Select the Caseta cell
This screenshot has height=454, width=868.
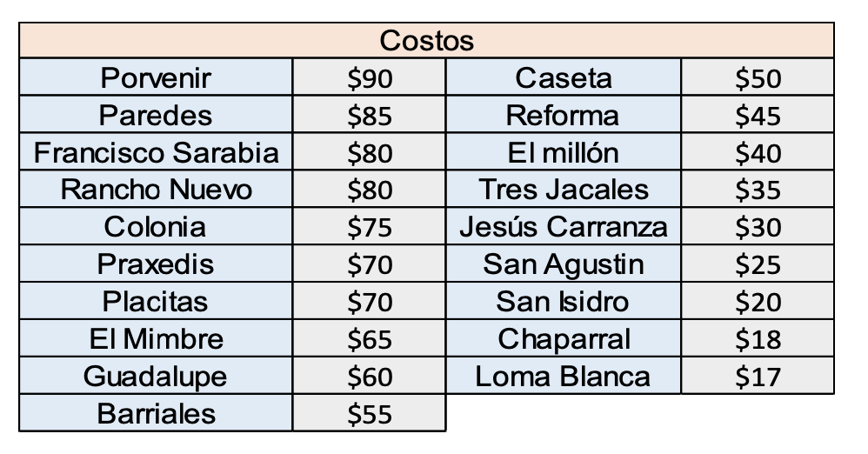click(564, 77)
